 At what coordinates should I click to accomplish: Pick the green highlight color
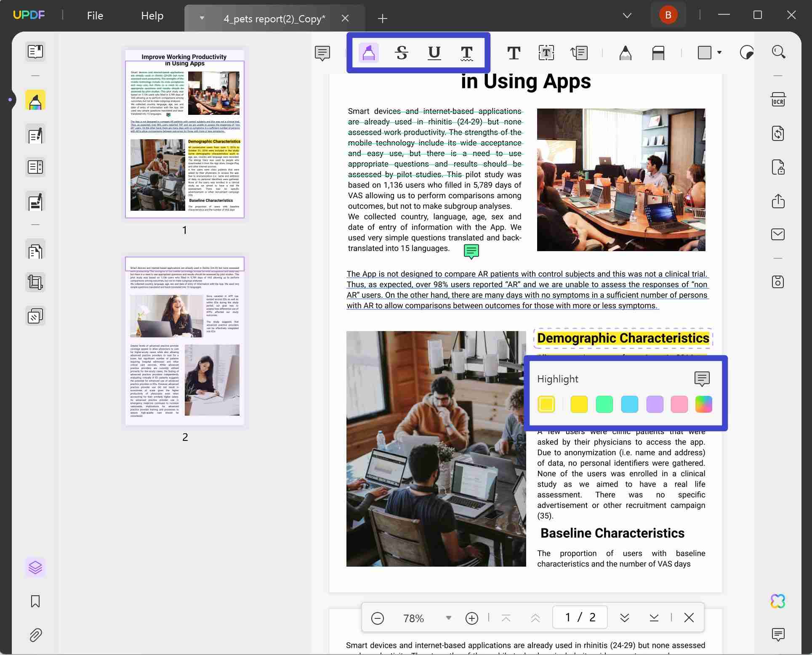point(604,404)
